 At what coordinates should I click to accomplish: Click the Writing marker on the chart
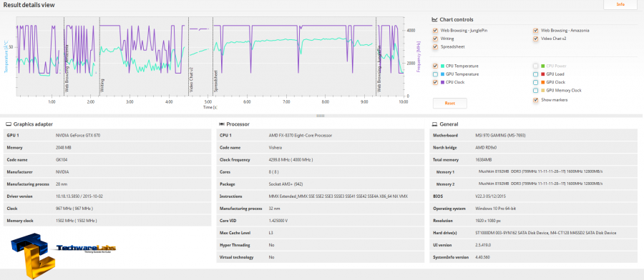point(102,86)
